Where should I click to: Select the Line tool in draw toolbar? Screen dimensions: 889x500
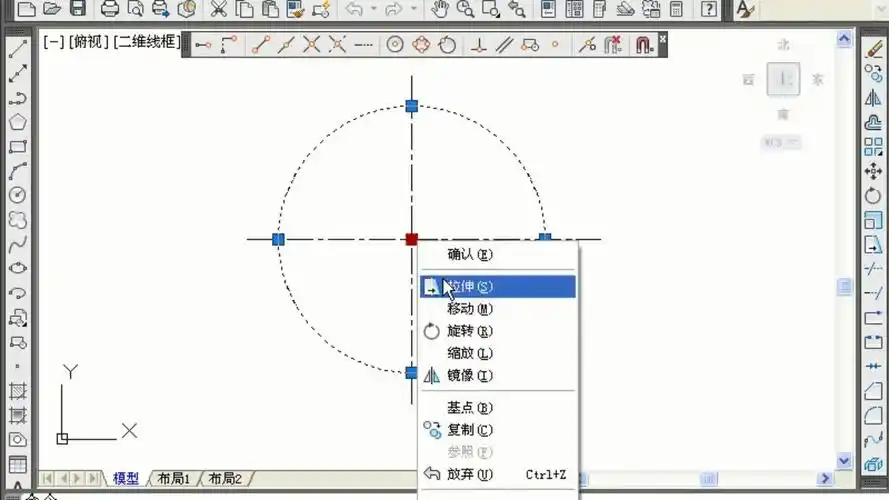point(18,48)
